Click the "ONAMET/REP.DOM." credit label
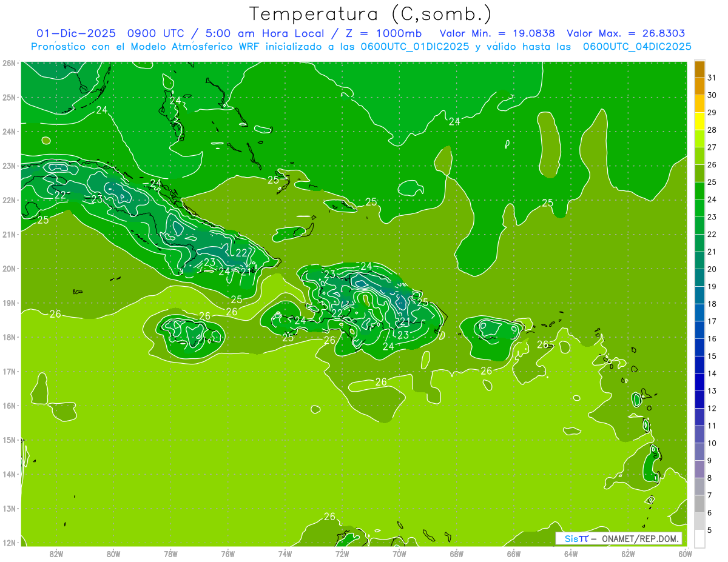 point(639,539)
